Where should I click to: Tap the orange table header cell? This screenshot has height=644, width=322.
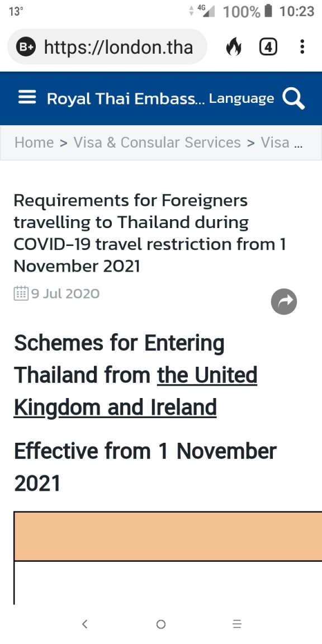pos(168,536)
